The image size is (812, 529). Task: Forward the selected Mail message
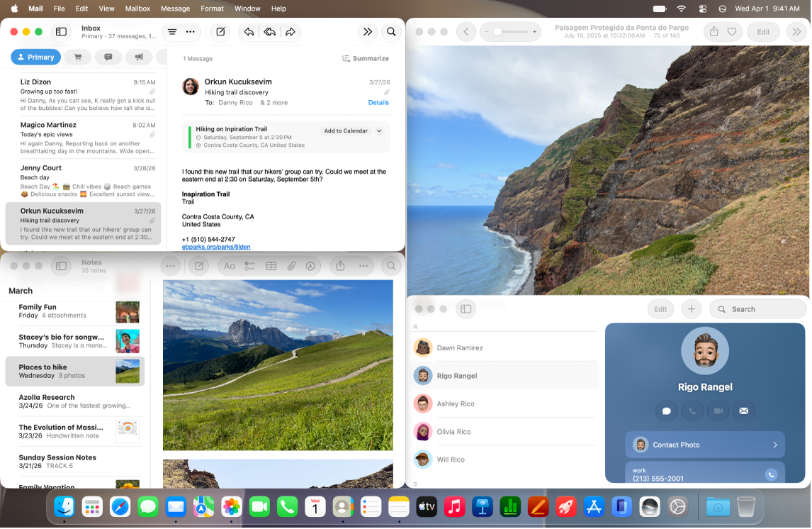(x=291, y=32)
